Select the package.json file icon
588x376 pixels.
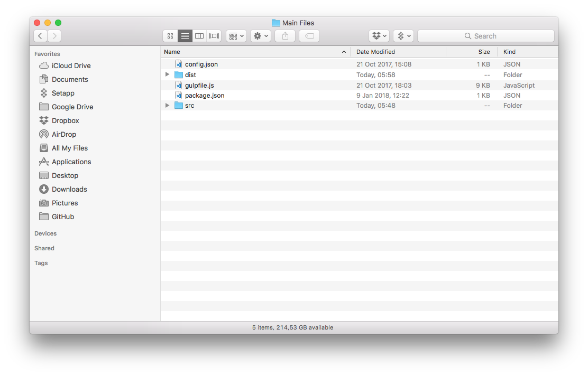tap(179, 96)
